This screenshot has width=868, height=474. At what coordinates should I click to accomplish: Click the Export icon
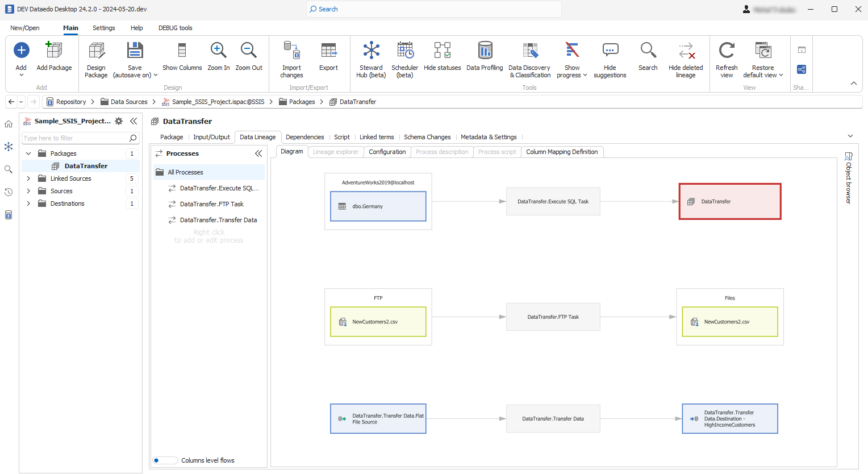[x=328, y=50]
